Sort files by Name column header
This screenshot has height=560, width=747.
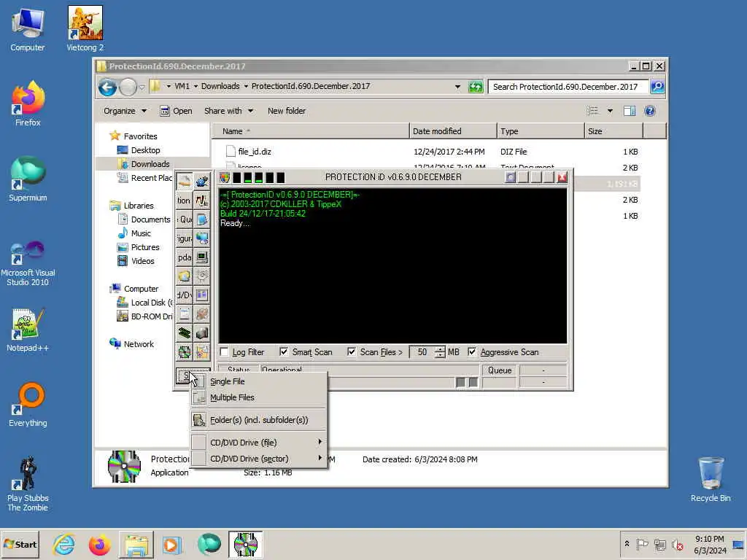pos(310,131)
